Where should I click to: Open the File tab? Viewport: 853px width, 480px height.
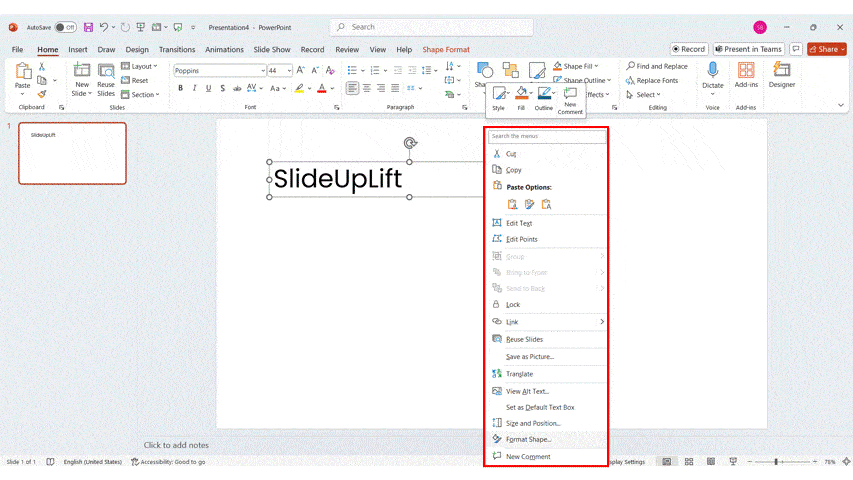17,50
